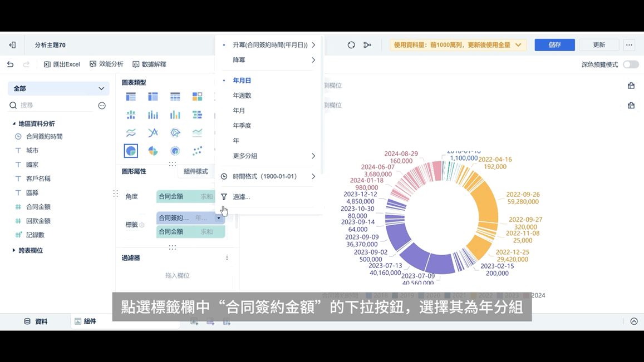Undo the last action
644x362 pixels.
(x=10, y=65)
